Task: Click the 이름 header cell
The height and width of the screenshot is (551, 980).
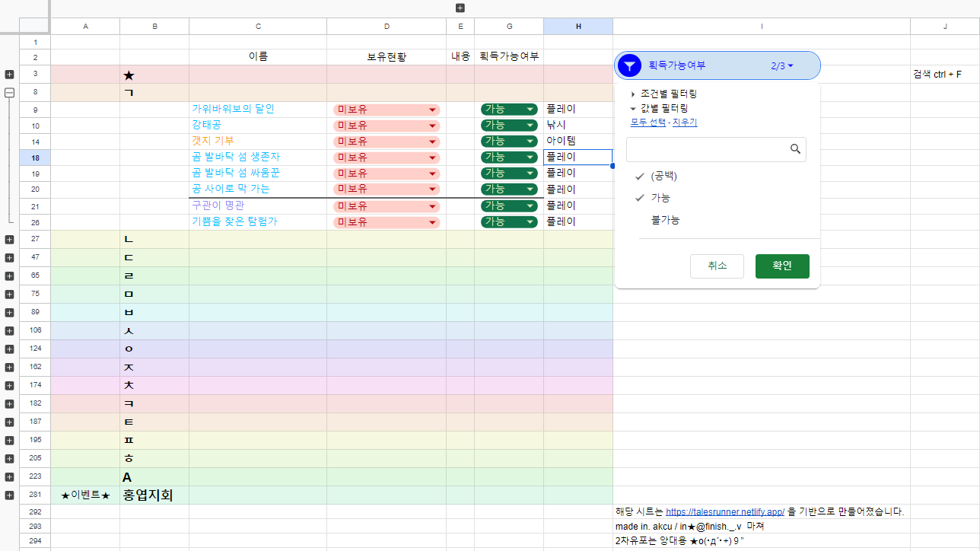Action: coord(258,57)
